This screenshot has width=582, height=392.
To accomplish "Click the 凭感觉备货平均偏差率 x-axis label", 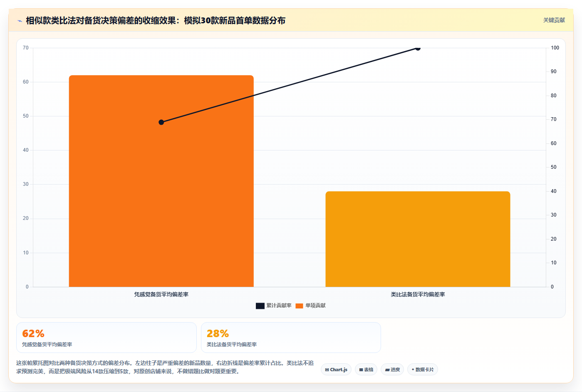I will pos(161,294).
